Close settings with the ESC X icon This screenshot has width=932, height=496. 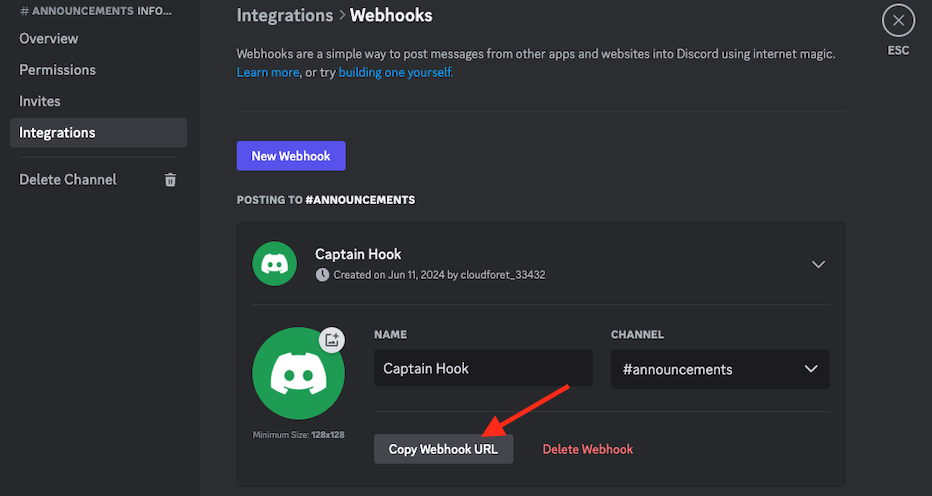(898, 20)
